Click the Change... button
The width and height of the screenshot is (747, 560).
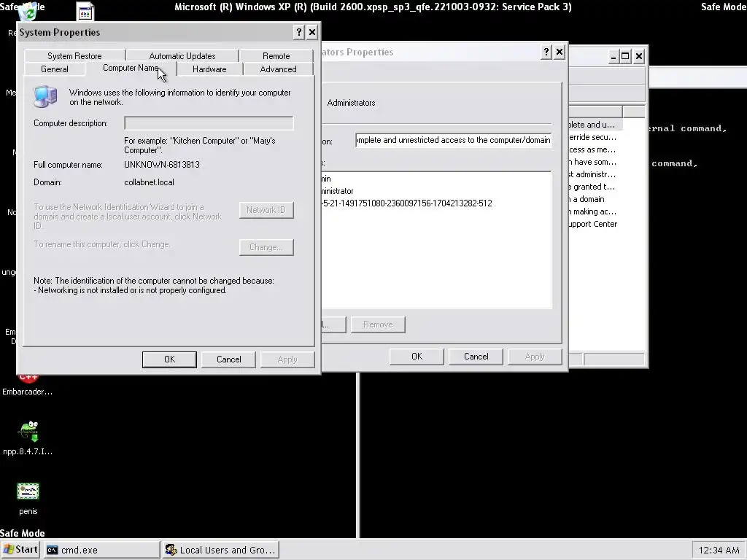266,247
